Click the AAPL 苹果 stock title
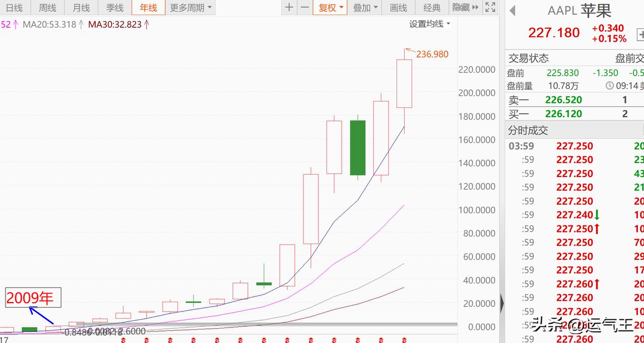This screenshot has width=644, height=343. (579, 11)
